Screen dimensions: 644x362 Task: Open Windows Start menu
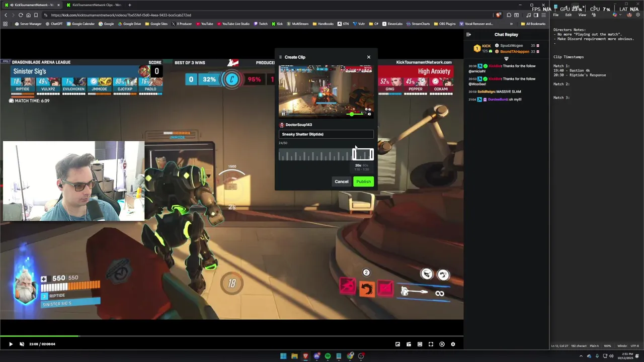tap(283, 356)
